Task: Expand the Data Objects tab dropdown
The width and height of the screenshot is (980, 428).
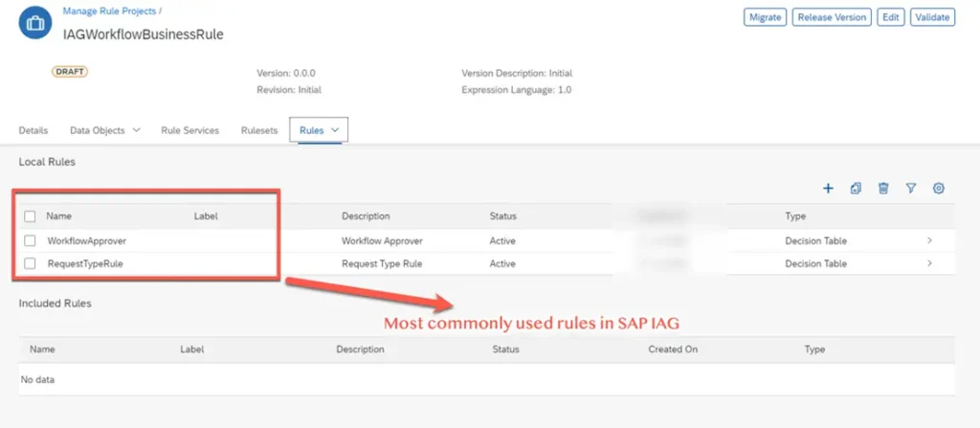Action: (x=136, y=130)
